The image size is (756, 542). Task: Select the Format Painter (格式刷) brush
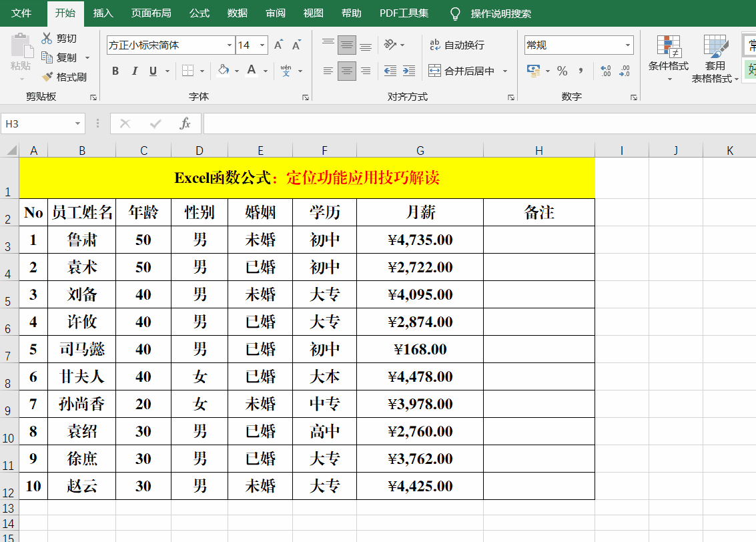click(x=47, y=77)
